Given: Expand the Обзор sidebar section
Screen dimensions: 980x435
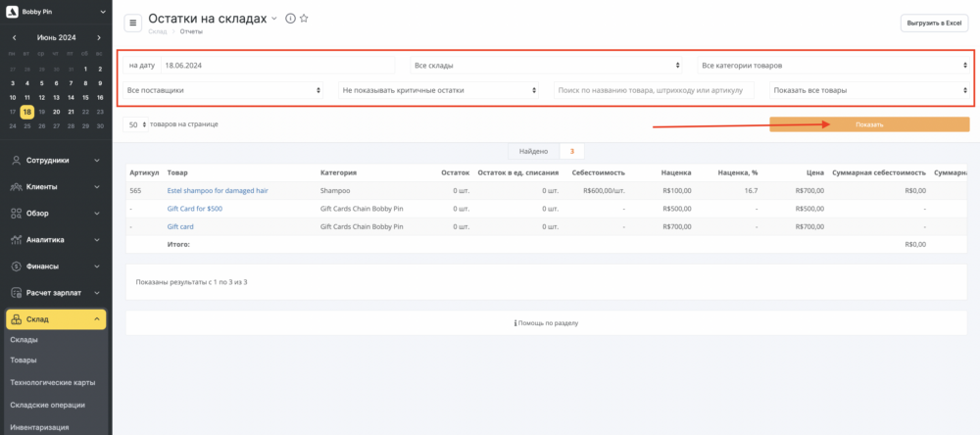Looking at the screenshot, I should point(97,214).
